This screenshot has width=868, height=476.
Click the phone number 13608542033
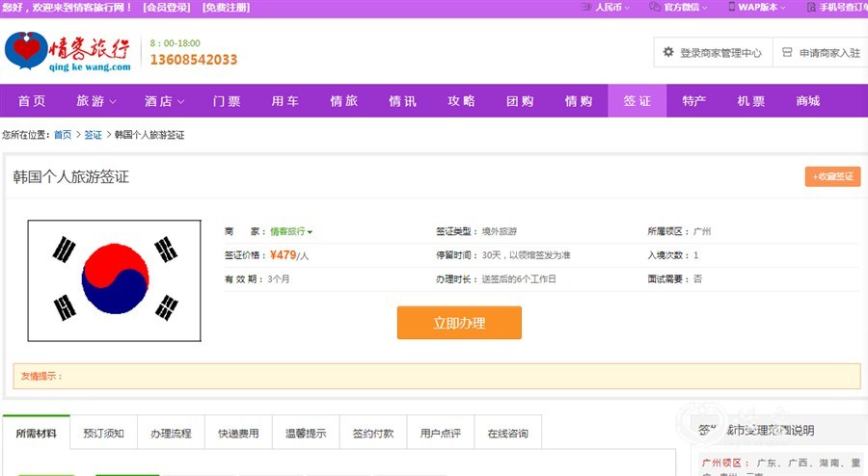click(x=194, y=60)
